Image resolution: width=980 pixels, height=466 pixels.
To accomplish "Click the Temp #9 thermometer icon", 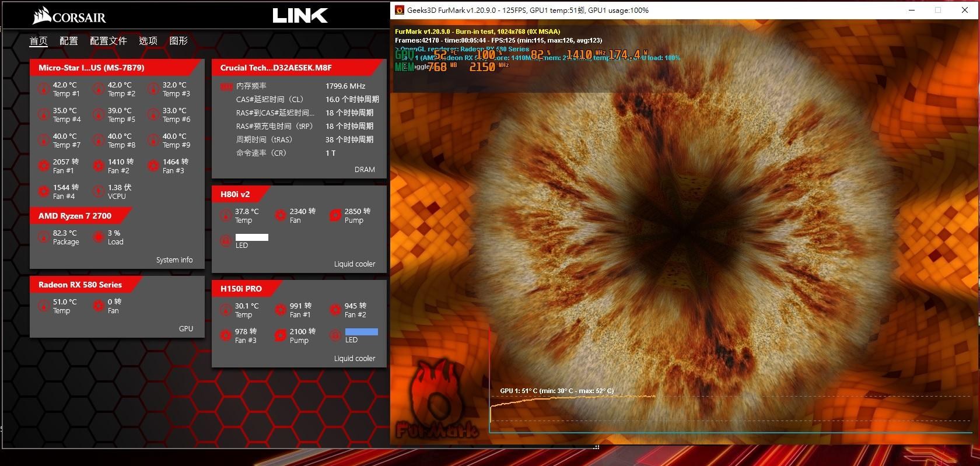I will 153,141.
